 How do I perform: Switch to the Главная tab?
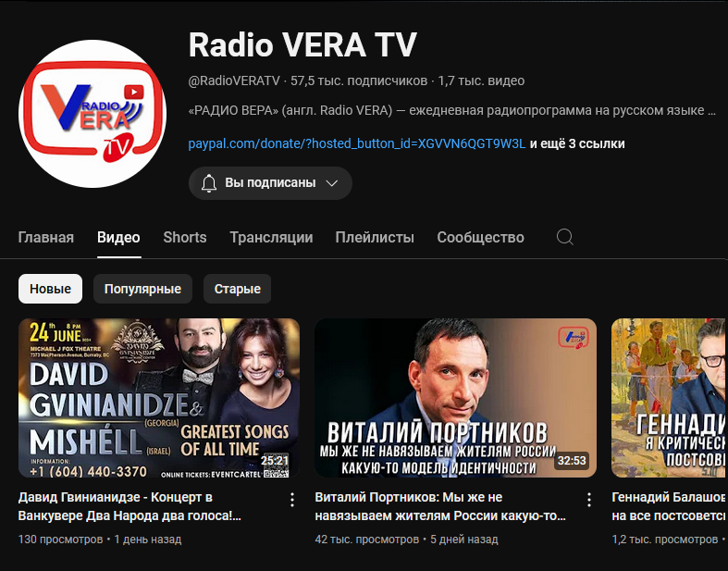[x=46, y=238]
